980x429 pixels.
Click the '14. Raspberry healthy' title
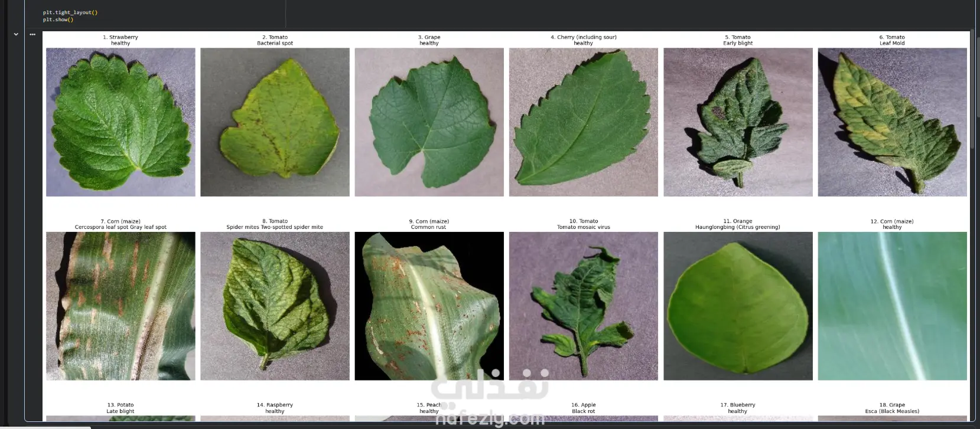tap(275, 408)
